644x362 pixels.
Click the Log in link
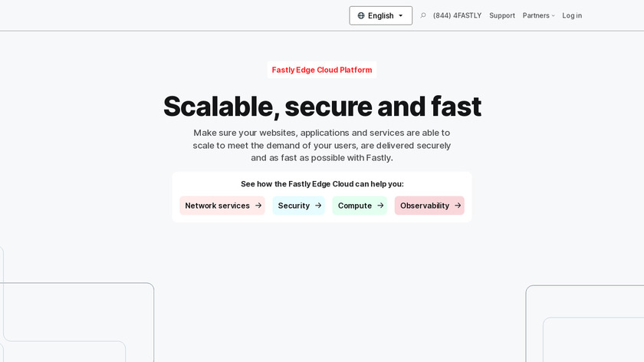572,15
